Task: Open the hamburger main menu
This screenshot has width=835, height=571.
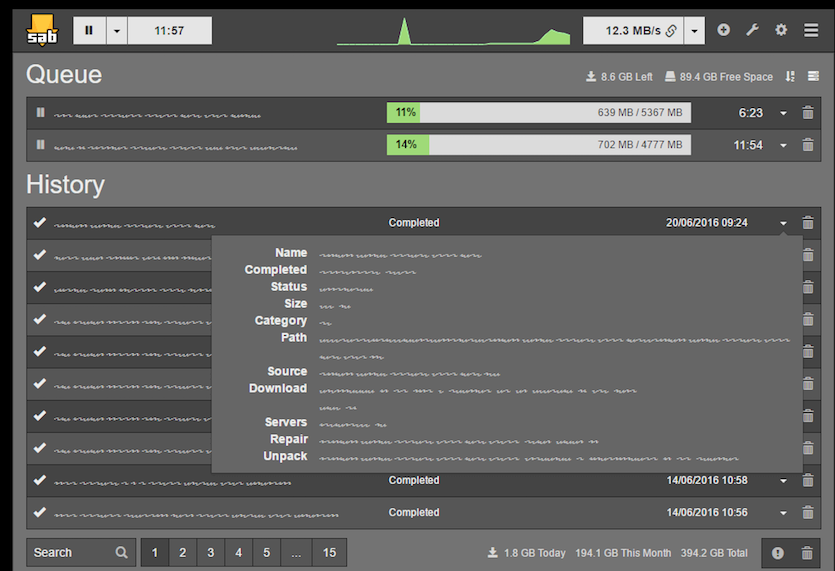Action: tap(811, 30)
